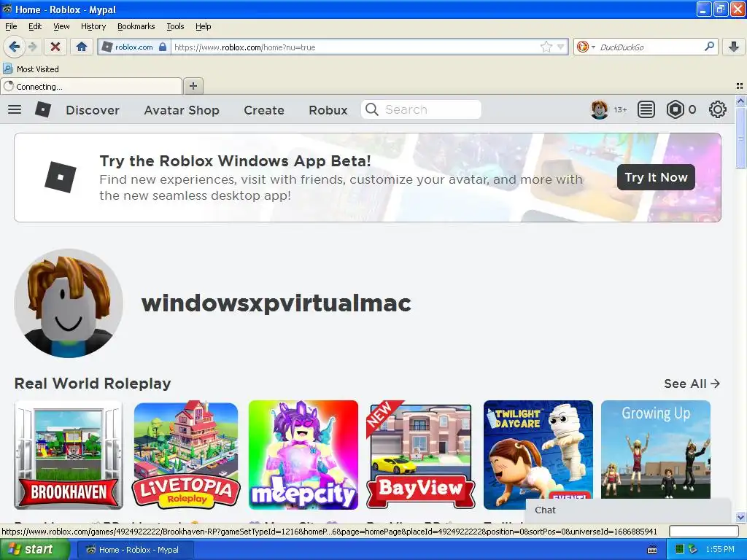
Task: Select the Connecting... browser tab
Action: (91, 86)
